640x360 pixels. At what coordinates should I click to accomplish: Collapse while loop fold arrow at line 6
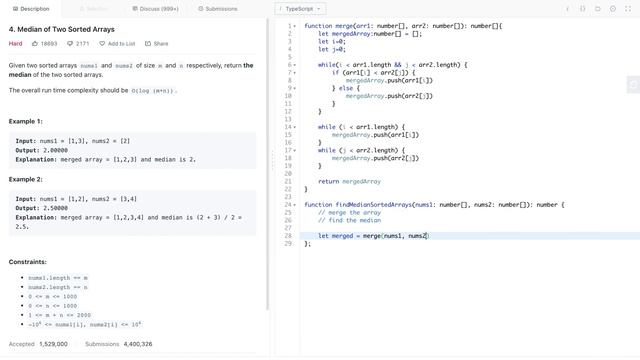[x=295, y=65]
